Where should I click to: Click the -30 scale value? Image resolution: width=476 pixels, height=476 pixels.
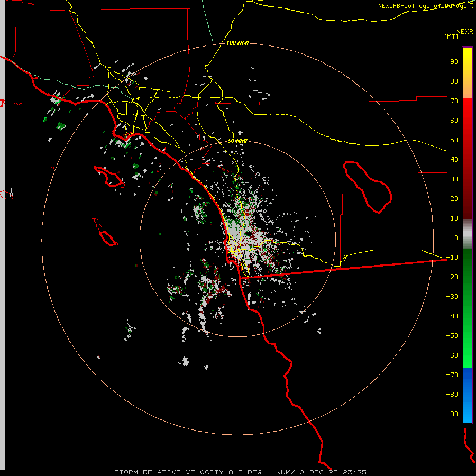(452, 297)
